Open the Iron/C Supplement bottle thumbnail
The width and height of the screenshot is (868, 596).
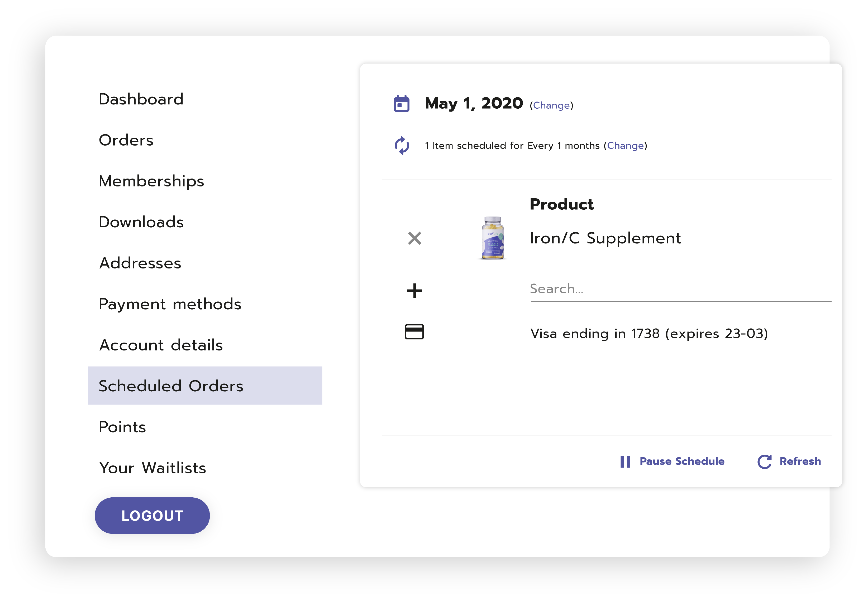point(493,238)
